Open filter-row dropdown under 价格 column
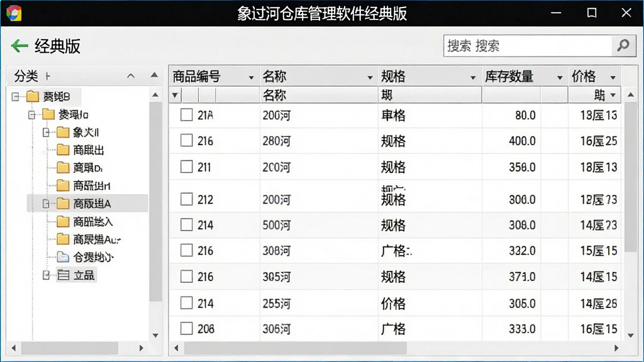The width and height of the screenshot is (644, 362). coord(613,96)
